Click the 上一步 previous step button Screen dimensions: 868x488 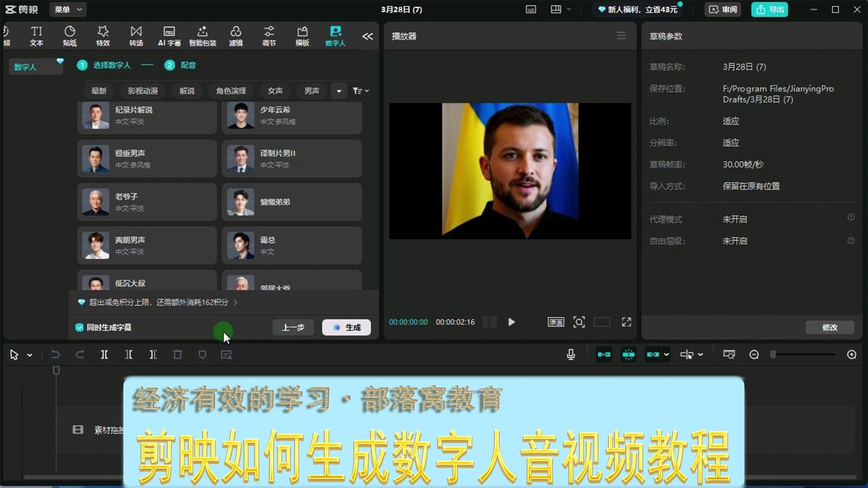(x=293, y=328)
